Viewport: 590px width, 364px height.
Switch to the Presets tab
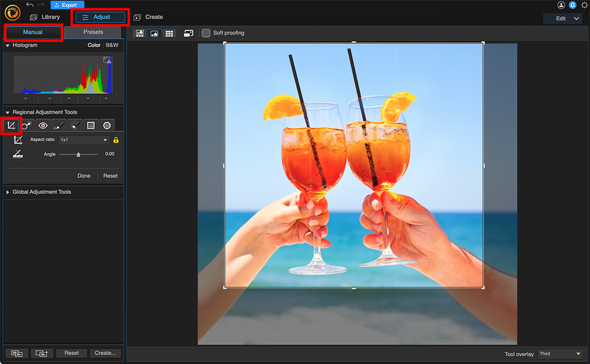pyautogui.click(x=93, y=32)
